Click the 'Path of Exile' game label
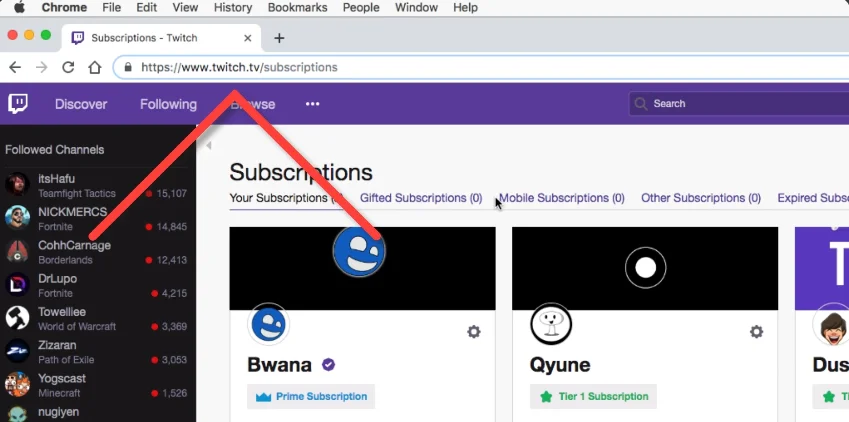This screenshot has width=849, height=422. pyautogui.click(x=66, y=360)
